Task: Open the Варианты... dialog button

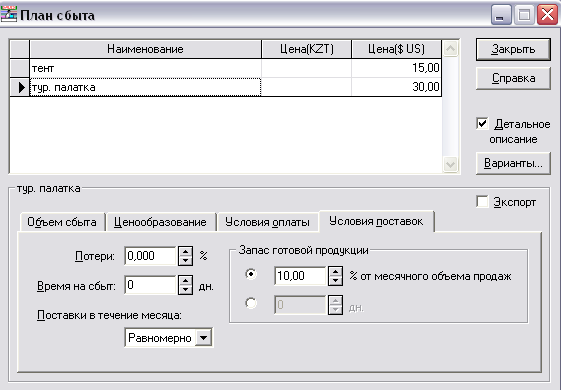Action: (x=513, y=164)
